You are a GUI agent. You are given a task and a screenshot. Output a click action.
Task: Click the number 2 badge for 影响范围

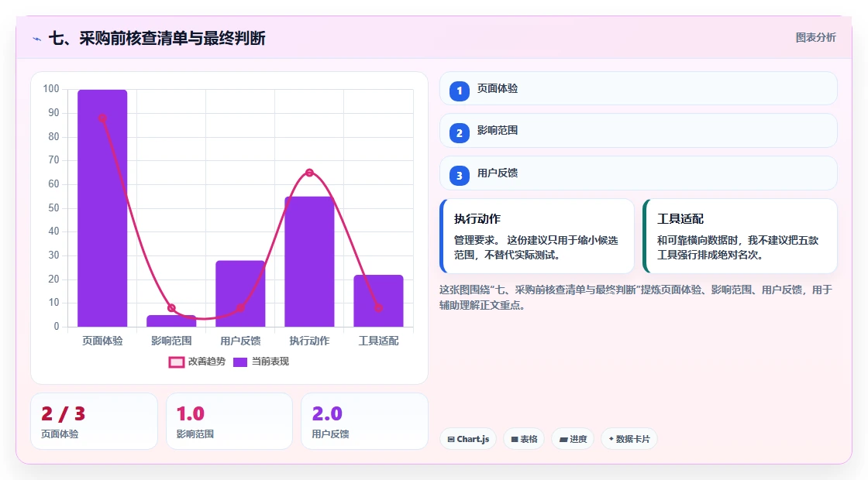[x=460, y=132]
